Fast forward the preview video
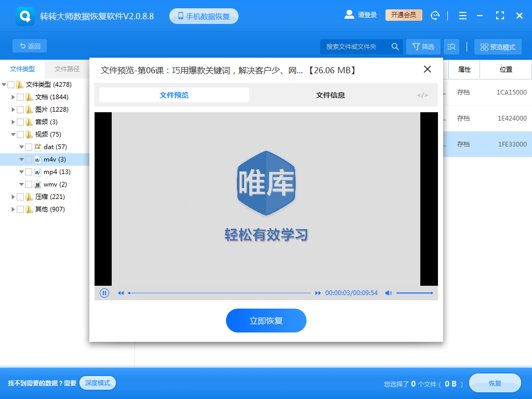This screenshot has height=399, width=532. [x=318, y=293]
